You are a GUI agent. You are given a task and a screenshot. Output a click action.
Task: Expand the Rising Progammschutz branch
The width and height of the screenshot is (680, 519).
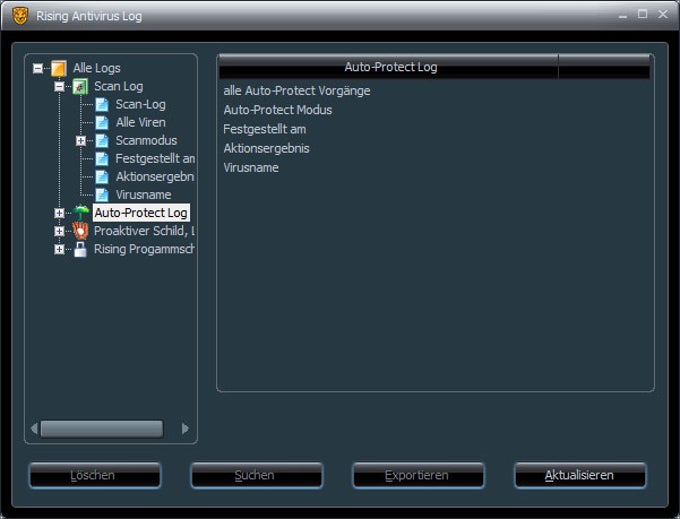(x=59, y=249)
